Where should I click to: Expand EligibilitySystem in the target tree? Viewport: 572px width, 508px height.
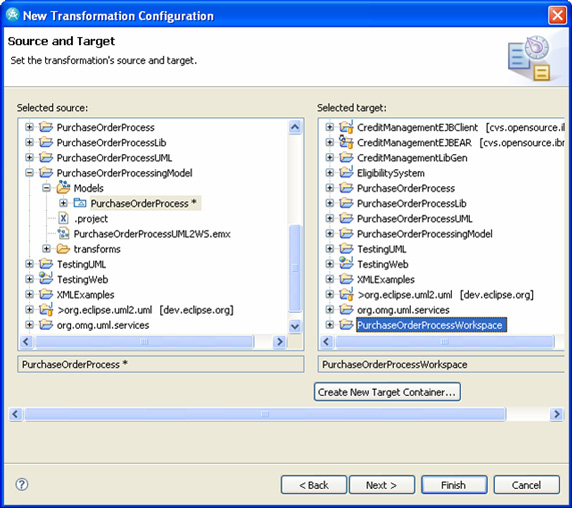pyautogui.click(x=330, y=173)
